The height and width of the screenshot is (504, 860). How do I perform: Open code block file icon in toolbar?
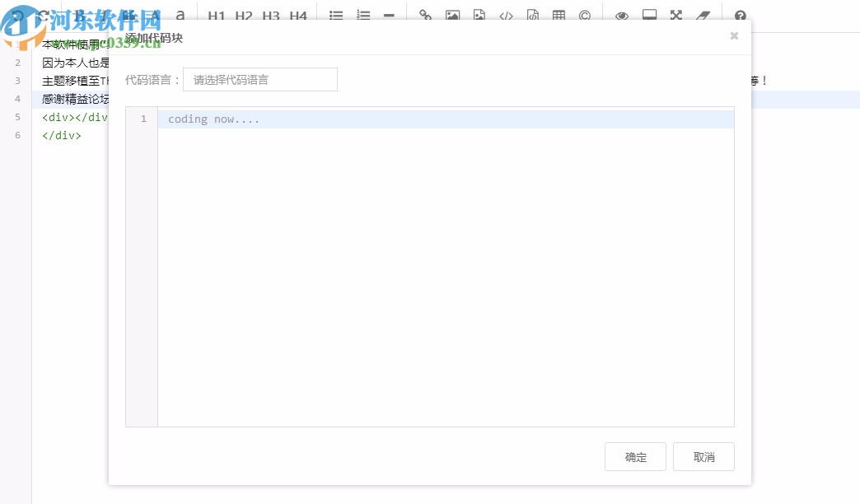[x=533, y=16]
